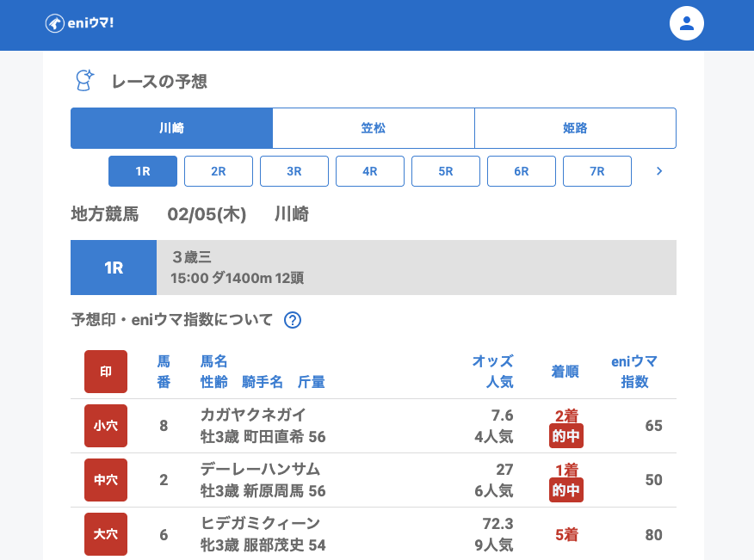The width and height of the screenshot is (754, 560).
Task: Show more race numbers with right chevron
Action: point(659,171)
